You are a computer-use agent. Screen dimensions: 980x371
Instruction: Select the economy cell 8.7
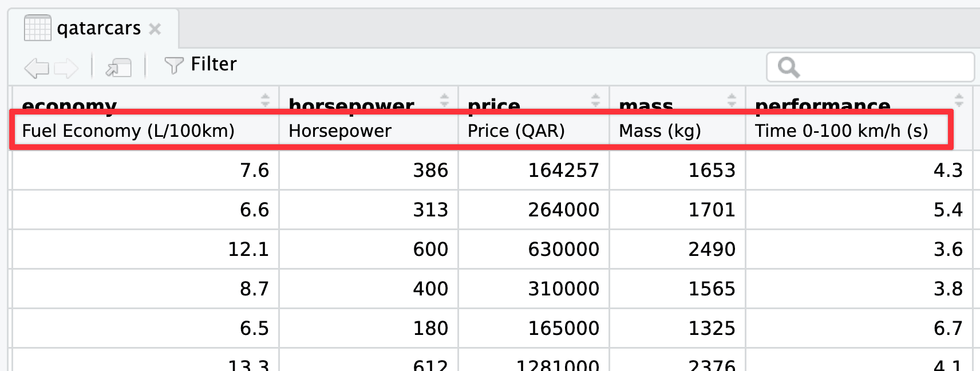click(x=254, y=289)
